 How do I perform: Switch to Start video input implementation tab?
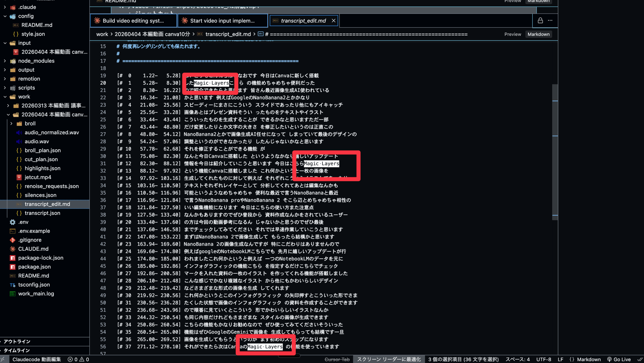(x=222, y=21)
